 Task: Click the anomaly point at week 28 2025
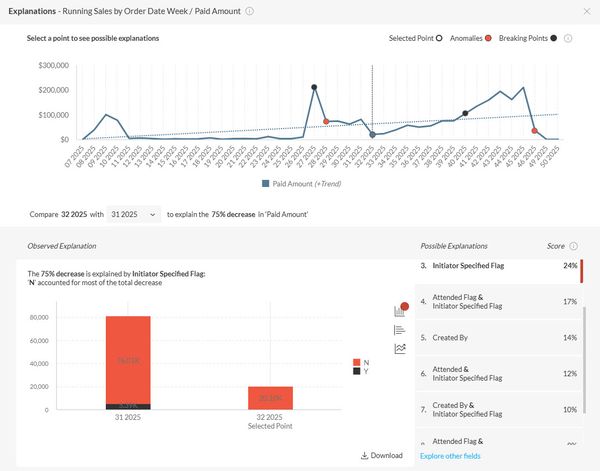tap(326, 121)
